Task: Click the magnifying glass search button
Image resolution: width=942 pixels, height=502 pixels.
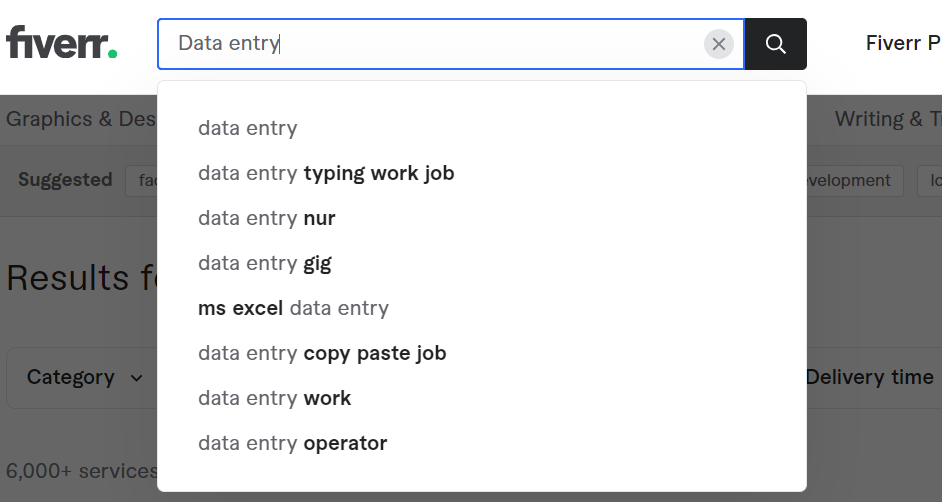Action: (x=776, y=44)
